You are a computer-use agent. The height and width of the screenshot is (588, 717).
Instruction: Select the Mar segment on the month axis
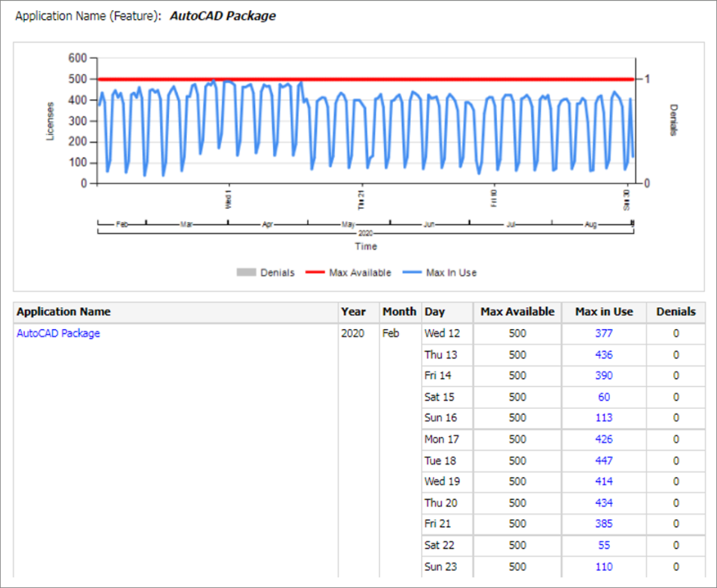coord(187,224)
